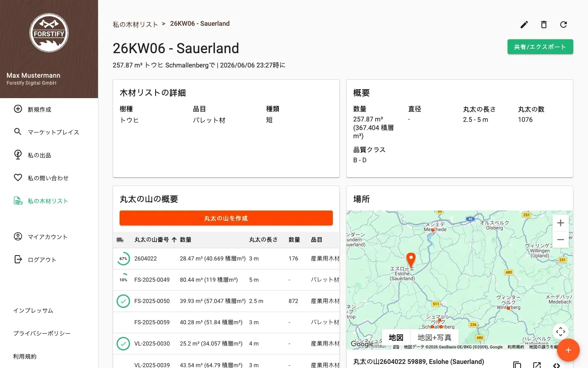Click the マイアカウント person icon
The image size is (588, 368).
point(18,236)
